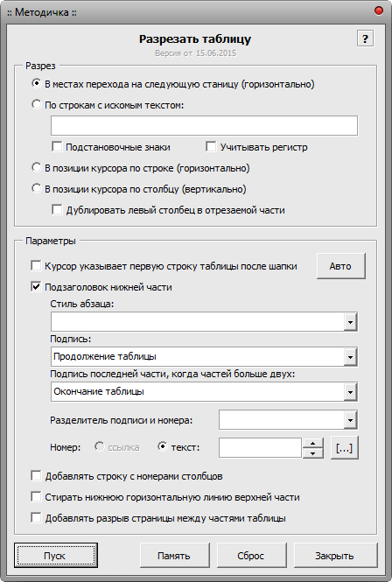Viewport: 392px width, 582px height.
Task: Click the 'Пуск' button
Action: [56, 555]
